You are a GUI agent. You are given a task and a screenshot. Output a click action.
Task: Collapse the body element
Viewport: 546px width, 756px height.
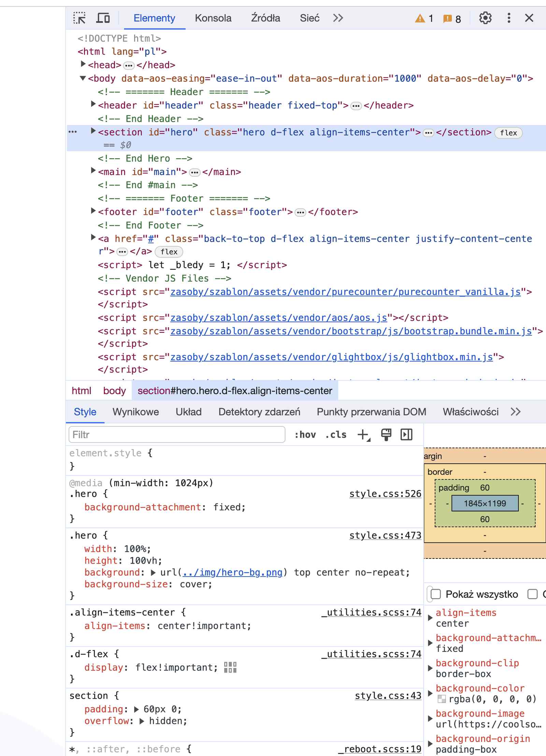83,78
